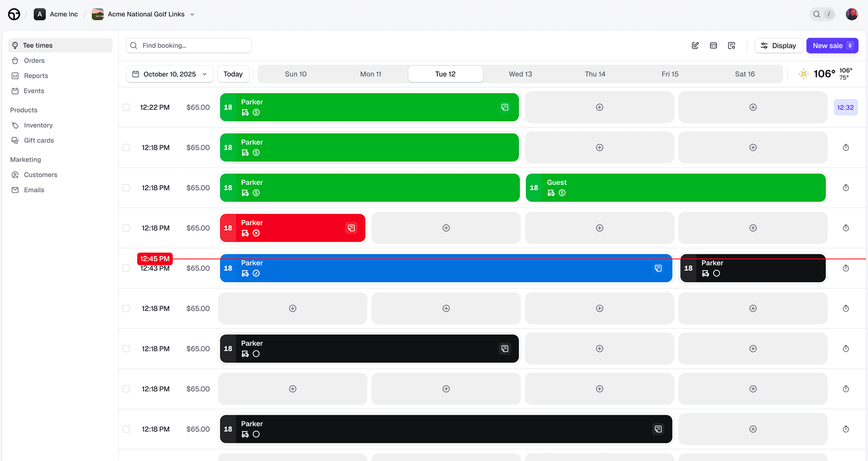The image size is (868, 461).
Task: Click note icon on blue Parker booking
Action: 658,268
